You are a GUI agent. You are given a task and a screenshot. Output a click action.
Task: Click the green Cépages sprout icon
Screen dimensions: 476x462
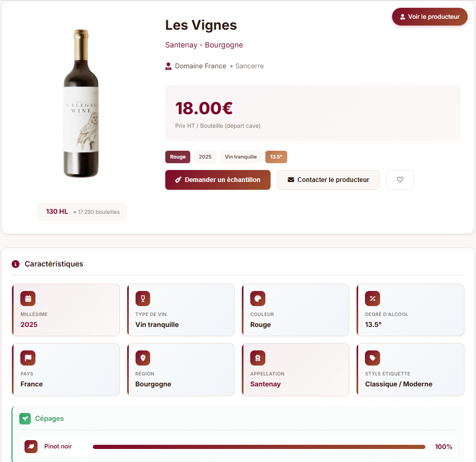pyautogui.click(x=25, y=419)
